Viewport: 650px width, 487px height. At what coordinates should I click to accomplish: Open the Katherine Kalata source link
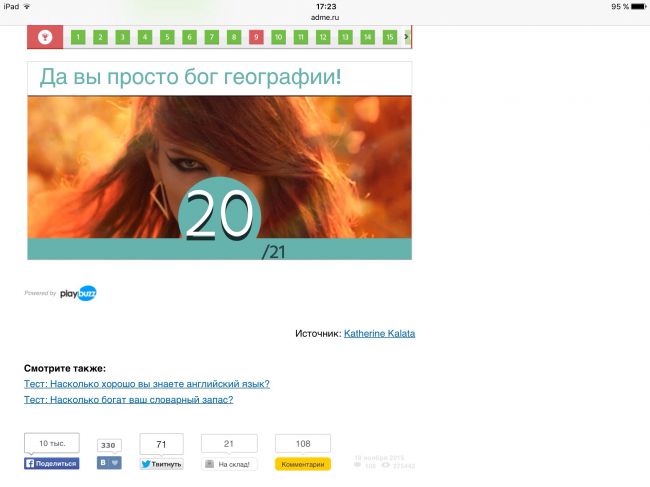coord(379,333)
